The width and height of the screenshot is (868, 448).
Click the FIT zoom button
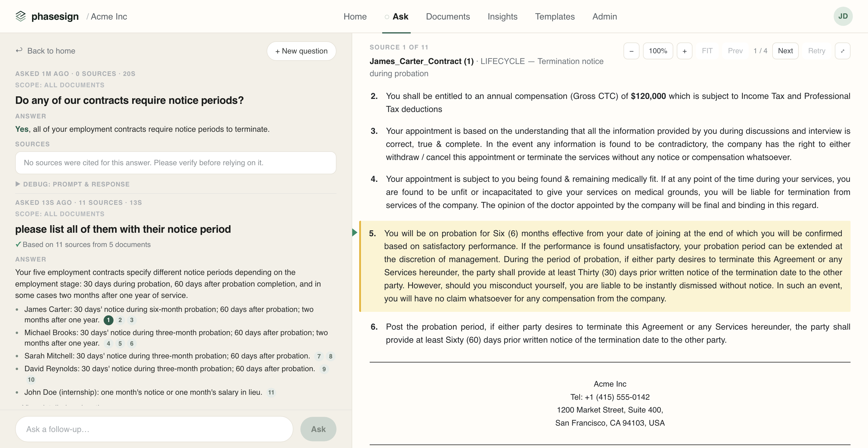point(707,51)
